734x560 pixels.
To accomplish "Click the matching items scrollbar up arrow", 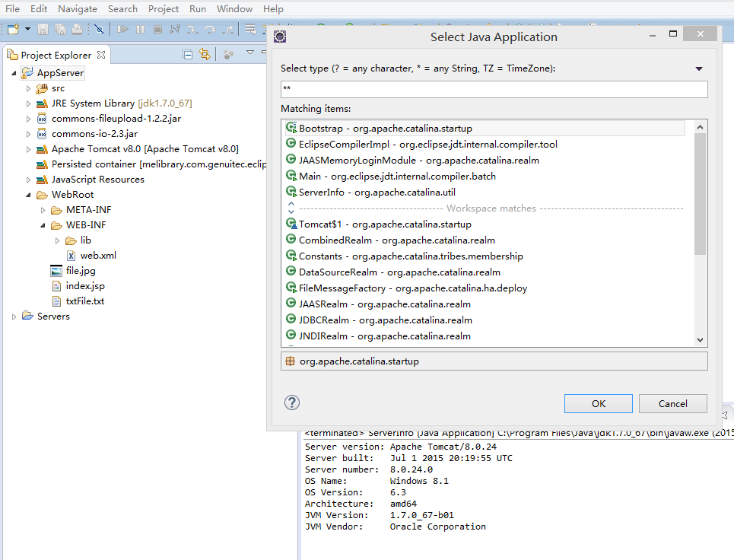I will coord(700,127).
